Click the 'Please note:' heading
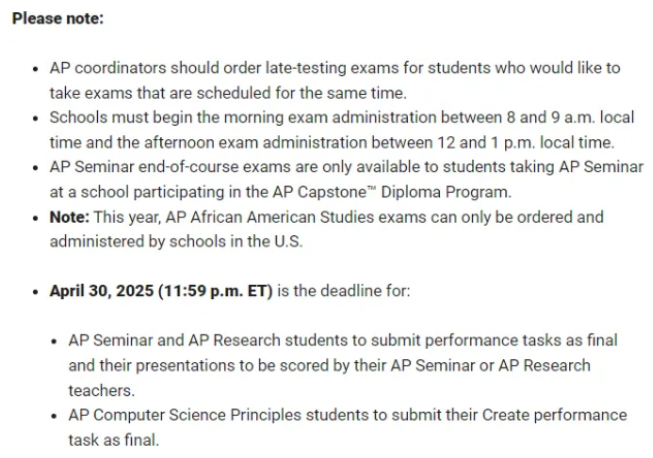This screenshot has width=653, height=458. pos(58,19)
